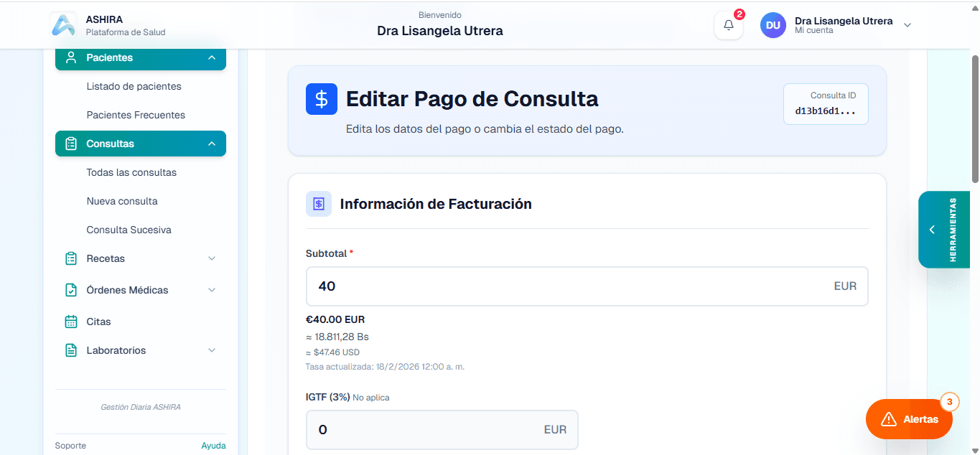Open Citas via the calendar icon
The image size is (980, 455).
[72, 322]
